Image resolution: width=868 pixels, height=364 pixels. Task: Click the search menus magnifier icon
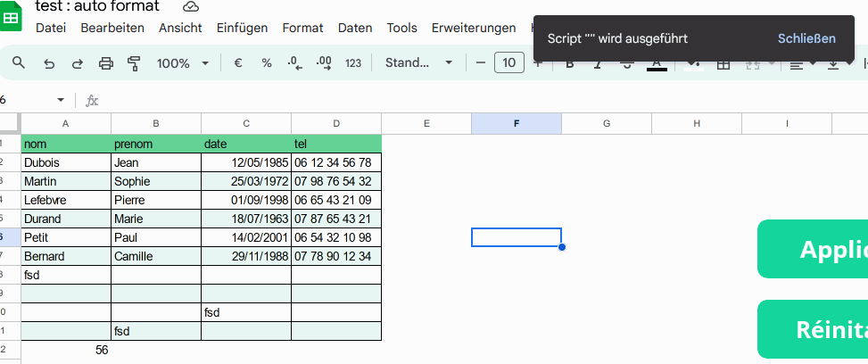pyautogui.click(x=19, y=63)
